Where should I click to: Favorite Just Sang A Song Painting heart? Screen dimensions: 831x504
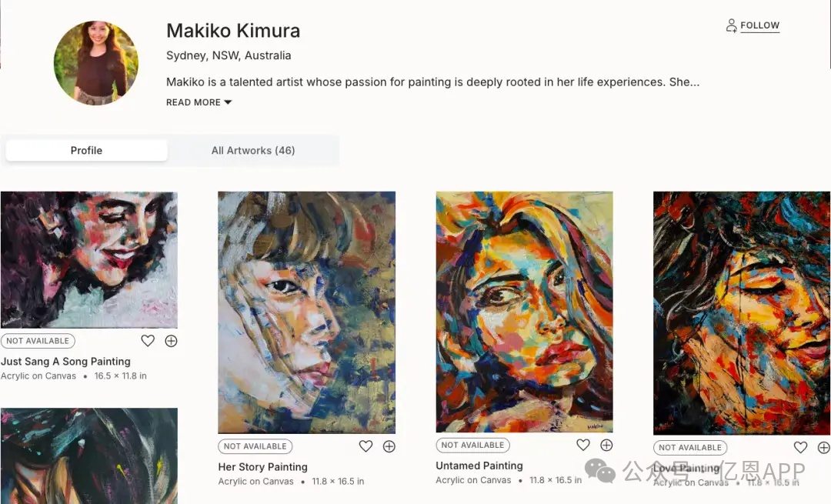(x=148, y=341)
